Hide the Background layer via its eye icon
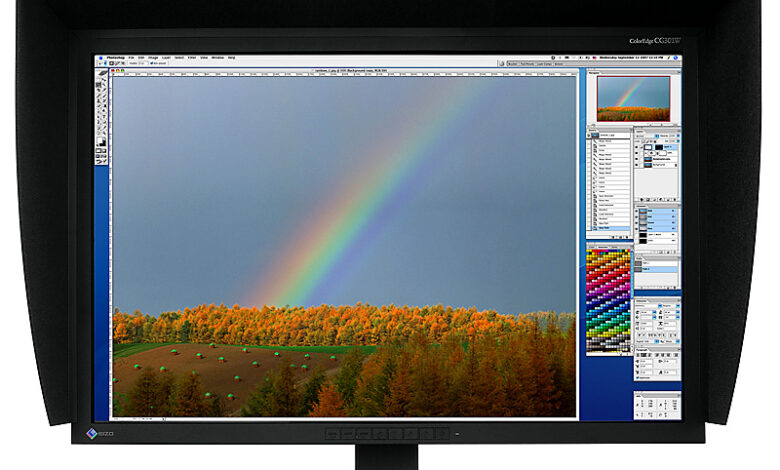This screenshot has height=470, width=780. pyautogui.click(x=636, y=165)
